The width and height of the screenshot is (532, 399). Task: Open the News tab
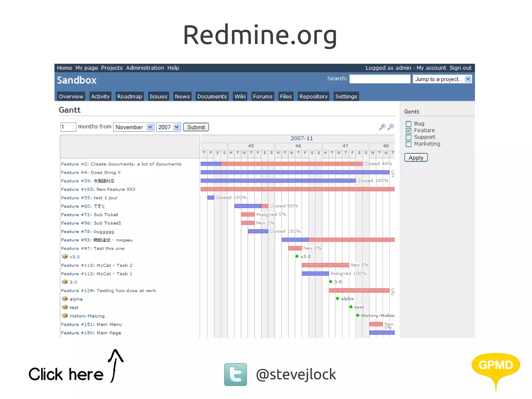point(182,96)
